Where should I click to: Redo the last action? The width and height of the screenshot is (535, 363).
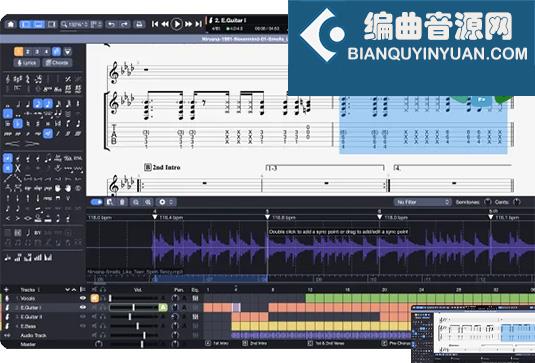click(125, 24)
